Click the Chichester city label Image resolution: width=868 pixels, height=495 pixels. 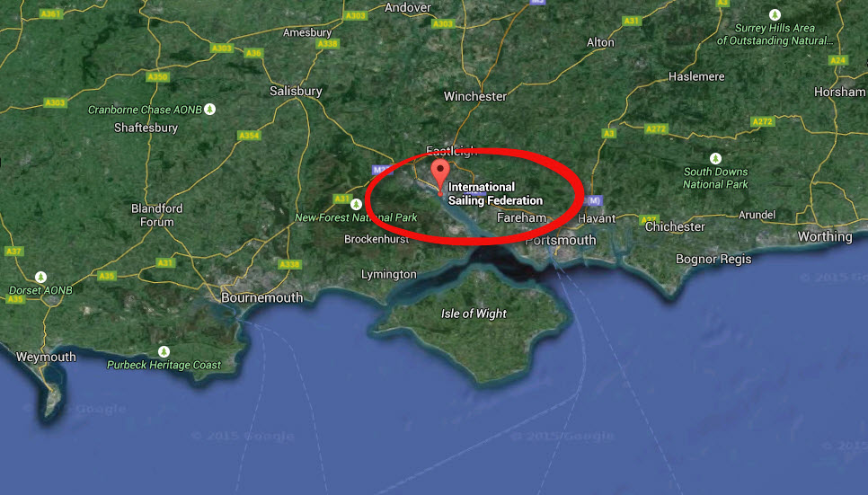[675, 226]
